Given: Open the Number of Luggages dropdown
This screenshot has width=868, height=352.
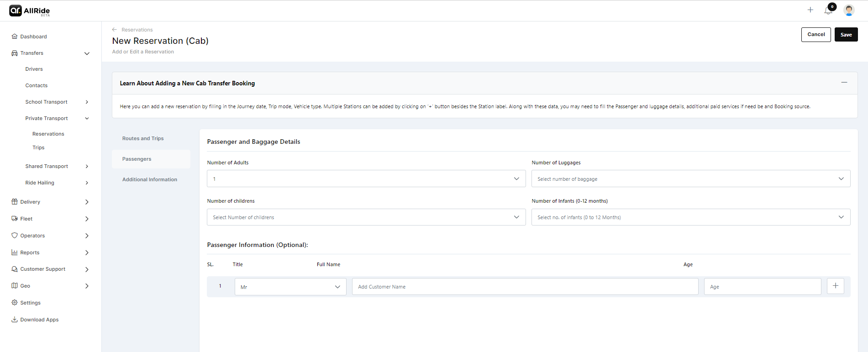Looking at the screenshot, I should pos(690,179).
